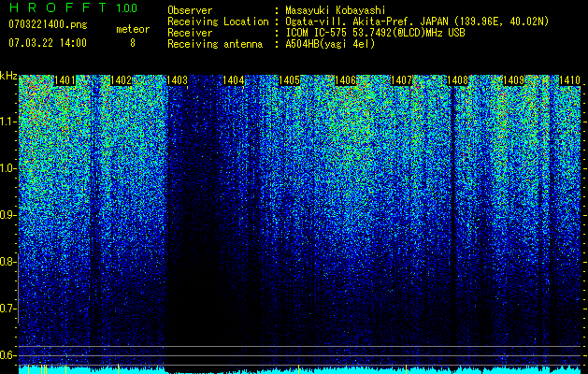Select the 1408 time marker label

click(x=458, y=80)
